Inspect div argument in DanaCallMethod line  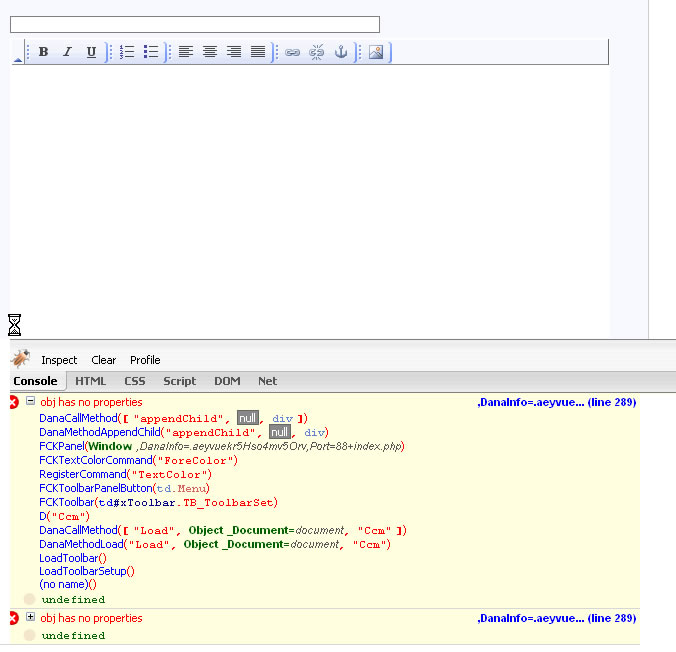282,419
